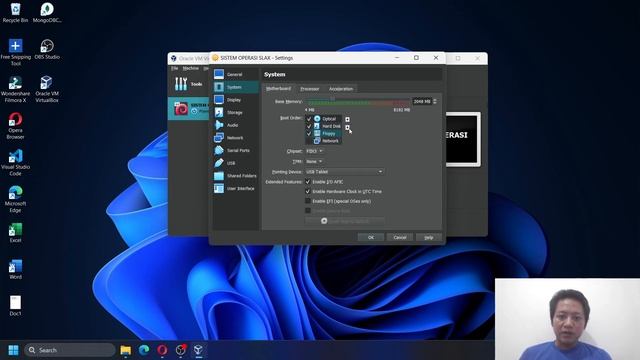The height and width of the screenshot is (360, 640).
Task: Uncheck the Floppy boot order checkbox
Action: pyautogui.click(x=309, y=133)
